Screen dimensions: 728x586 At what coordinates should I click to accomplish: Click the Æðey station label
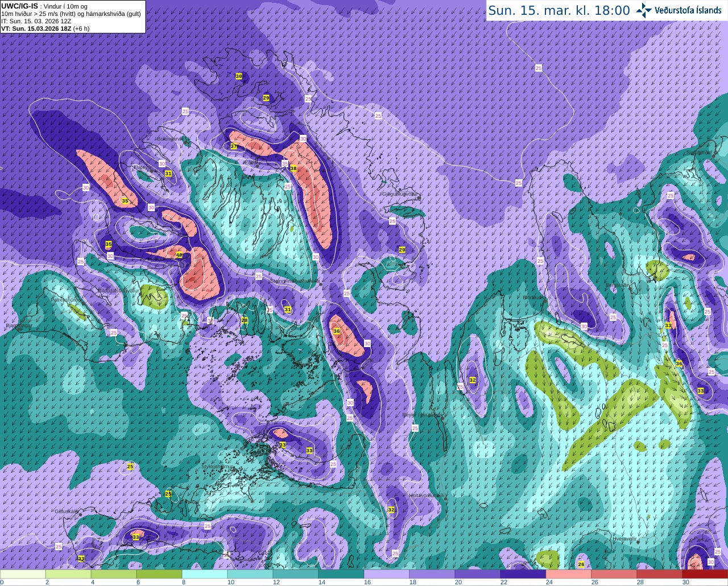coord(250,163)
